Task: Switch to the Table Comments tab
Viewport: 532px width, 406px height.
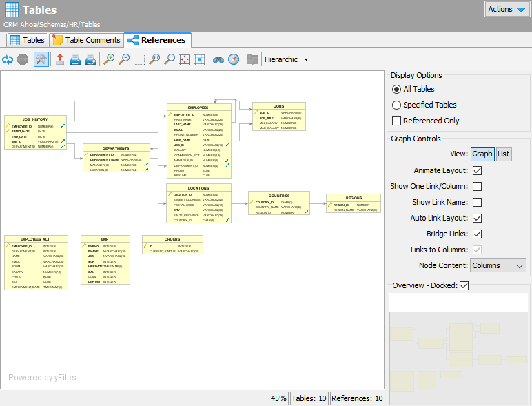Action: pyautogui.click(x=86, y=40)
